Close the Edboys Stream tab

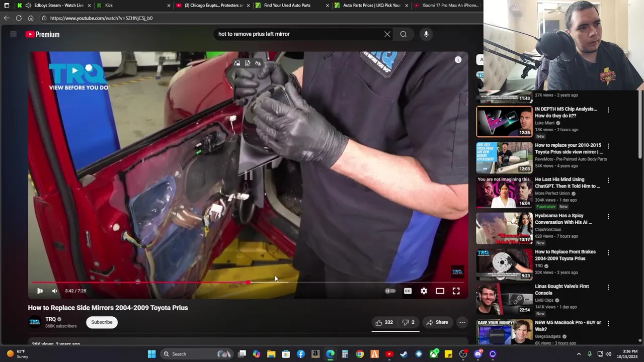[x=90, y=6]
